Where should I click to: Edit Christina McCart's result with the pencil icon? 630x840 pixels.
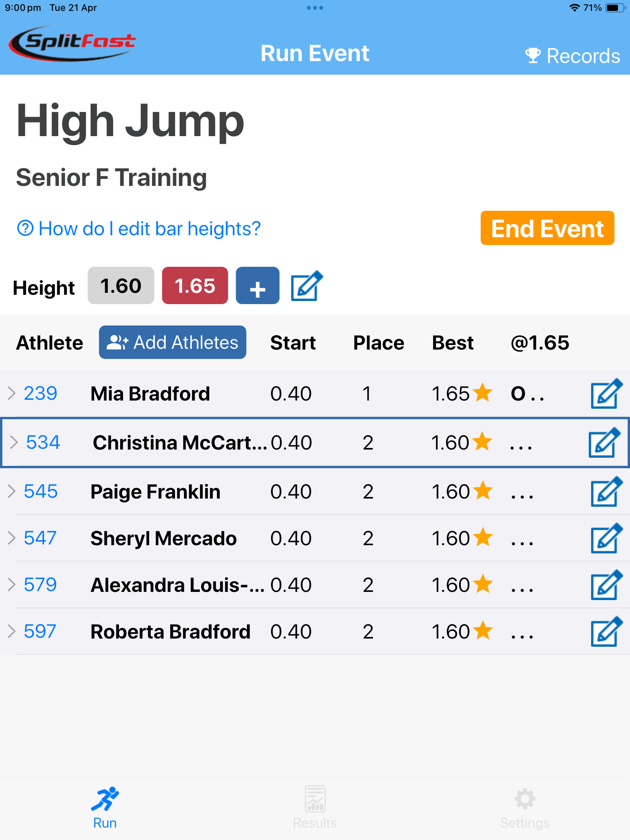(605, 443)
